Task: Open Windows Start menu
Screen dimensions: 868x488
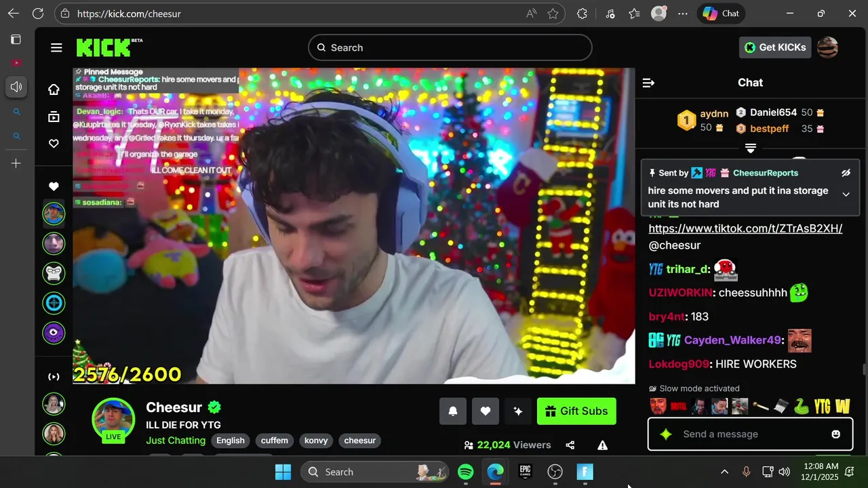Action: click(283, 472)
